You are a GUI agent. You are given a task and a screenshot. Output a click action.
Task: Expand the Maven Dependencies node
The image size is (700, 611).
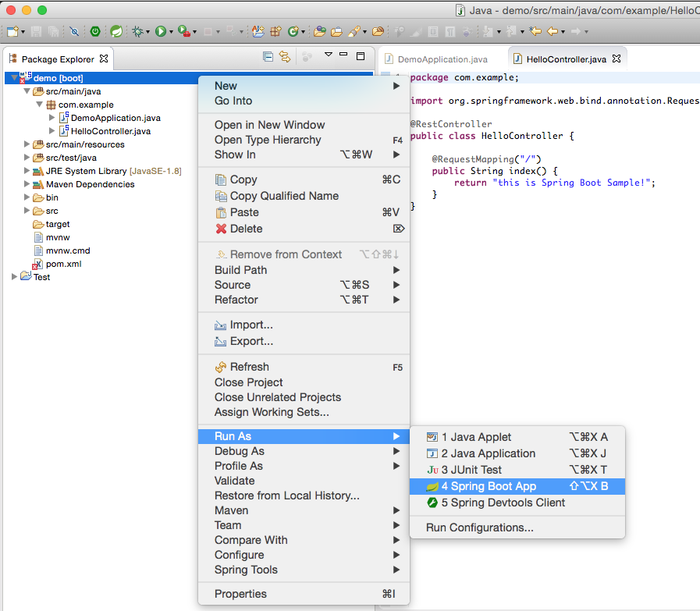pyautogui.click(x=27, y=184)
